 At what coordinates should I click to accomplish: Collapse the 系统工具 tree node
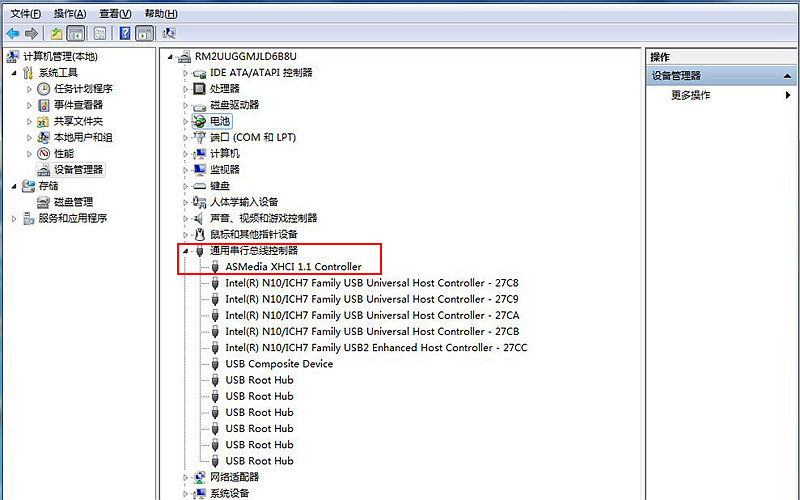tap(14, 73)
